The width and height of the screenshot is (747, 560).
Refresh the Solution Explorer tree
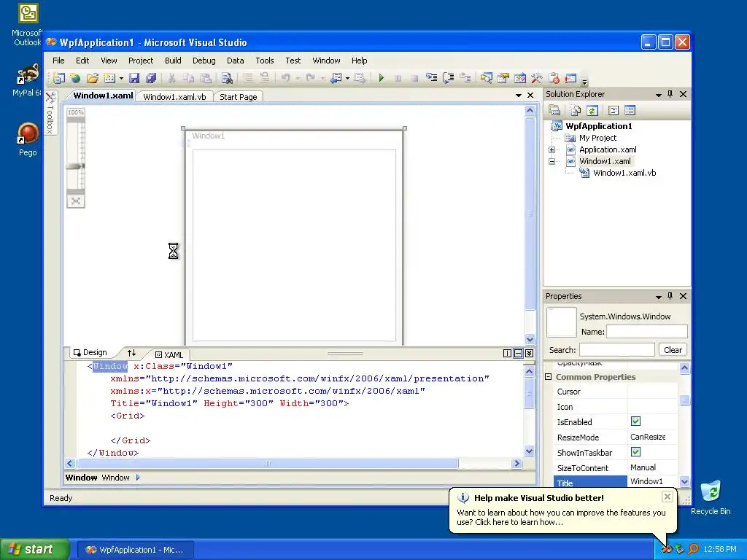(x=592, y=111)
